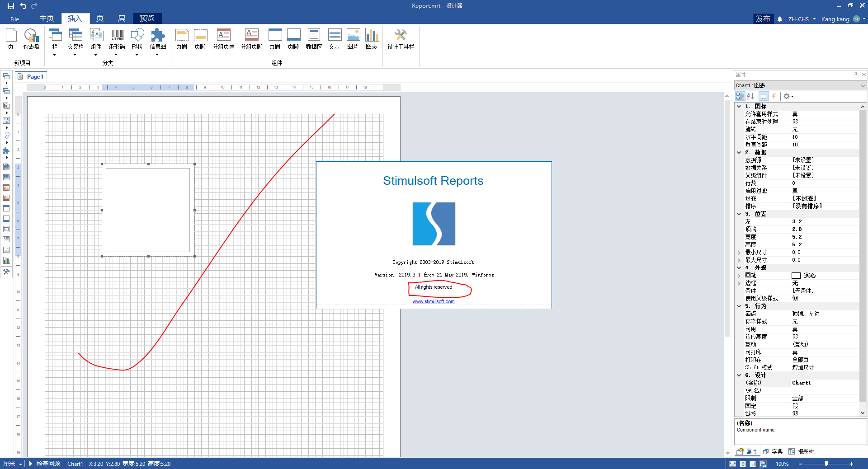This screenshot has height=469, width=868.
Task: Select the Page1 document tab
Action: click(x=31, y=77)
